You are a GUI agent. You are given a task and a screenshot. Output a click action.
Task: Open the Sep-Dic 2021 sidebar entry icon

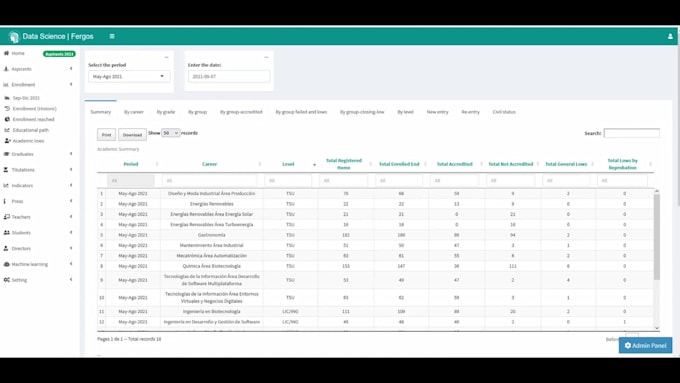(x=7, y=98)
